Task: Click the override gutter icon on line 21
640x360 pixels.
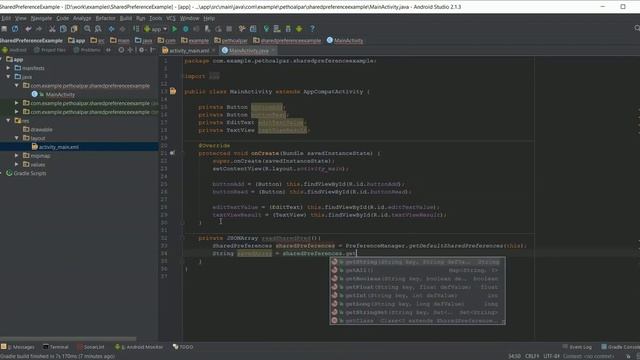Action: [x=173, y=153]
